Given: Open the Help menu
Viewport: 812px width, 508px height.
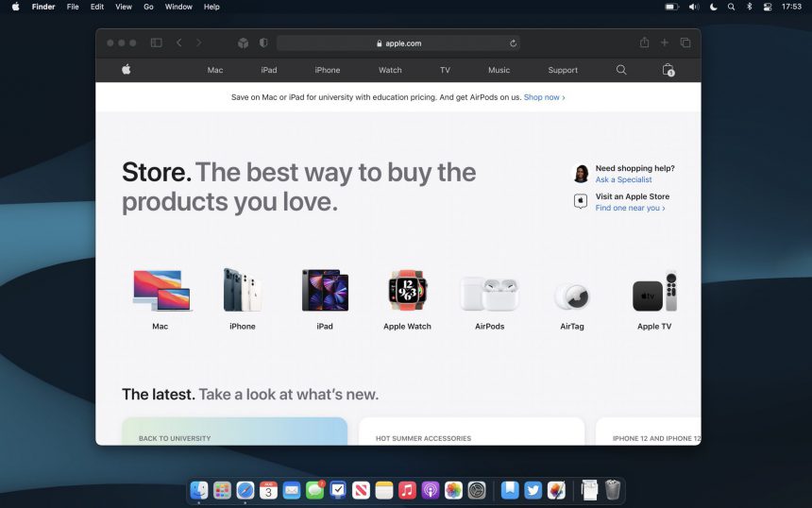Looking at the screenshot, I should click(x=211, y=7).
